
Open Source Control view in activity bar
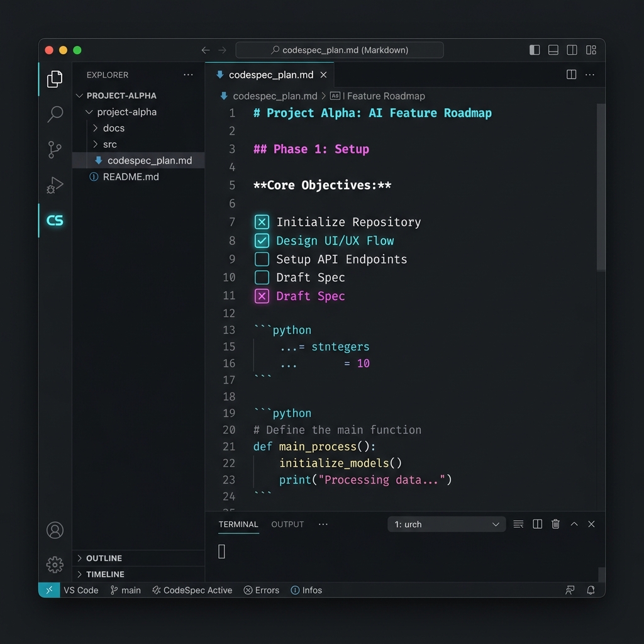coord(55,150)
